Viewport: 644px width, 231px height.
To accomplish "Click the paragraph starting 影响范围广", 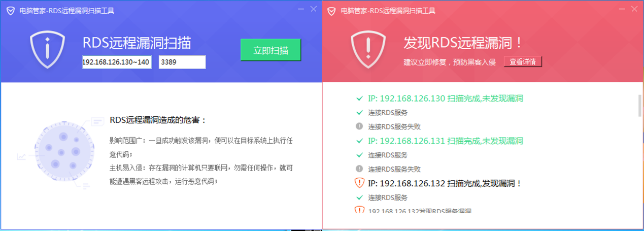I will 201,147.
